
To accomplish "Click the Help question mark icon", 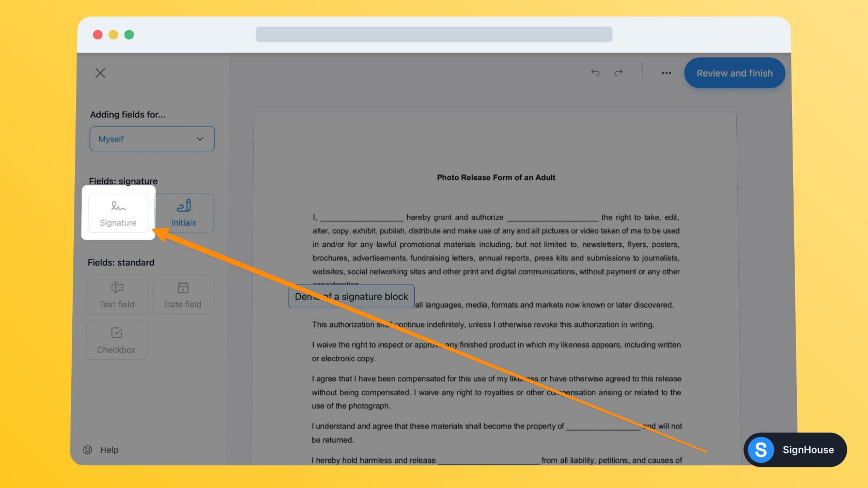I will coord(87,450).
